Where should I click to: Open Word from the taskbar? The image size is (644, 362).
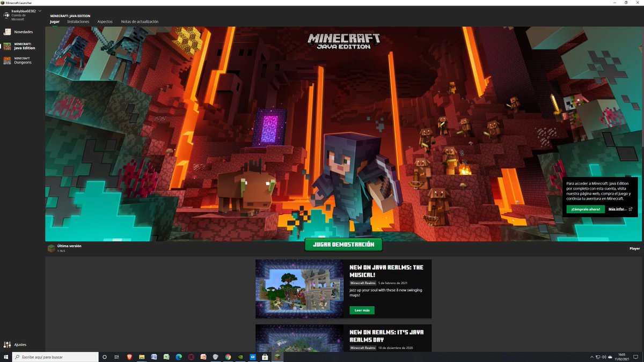(x=154, y=357)
